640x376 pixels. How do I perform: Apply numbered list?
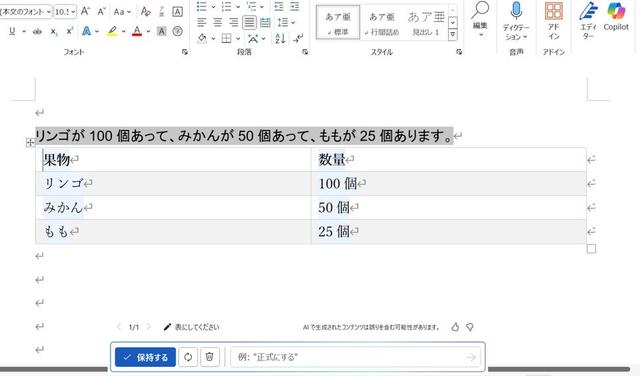click(x=226, y=7)
